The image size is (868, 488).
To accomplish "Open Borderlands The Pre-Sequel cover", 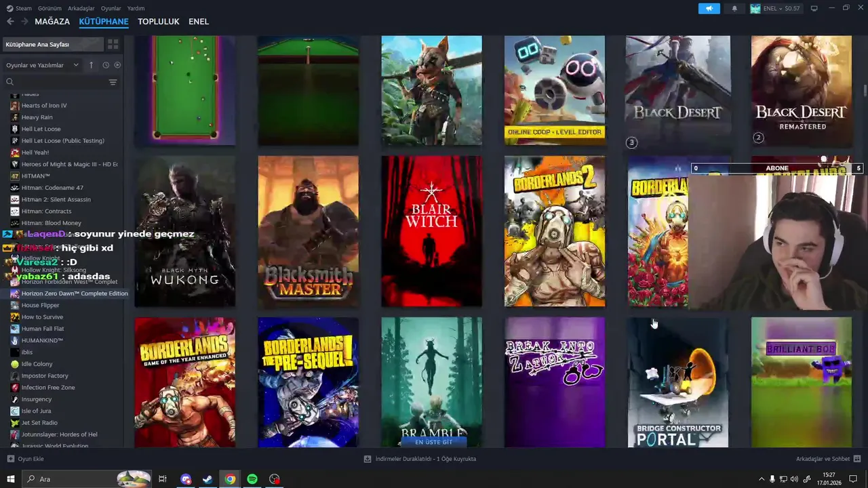I will point(308,382).
